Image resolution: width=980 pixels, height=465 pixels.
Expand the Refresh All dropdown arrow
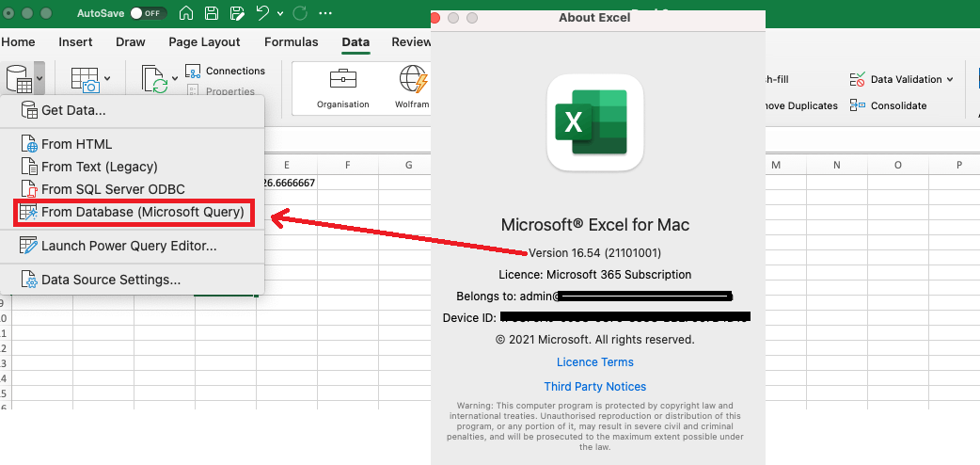174,78
